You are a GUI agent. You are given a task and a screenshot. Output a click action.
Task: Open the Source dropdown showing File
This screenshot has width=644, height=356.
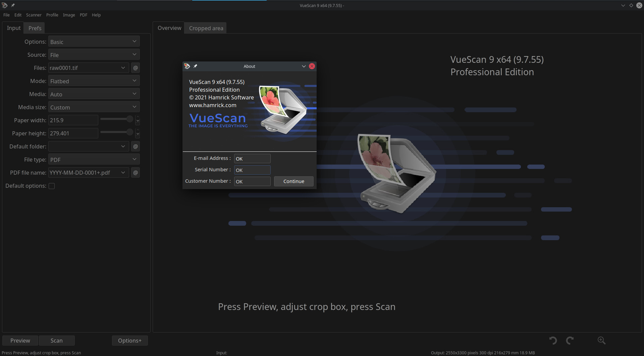94,55
